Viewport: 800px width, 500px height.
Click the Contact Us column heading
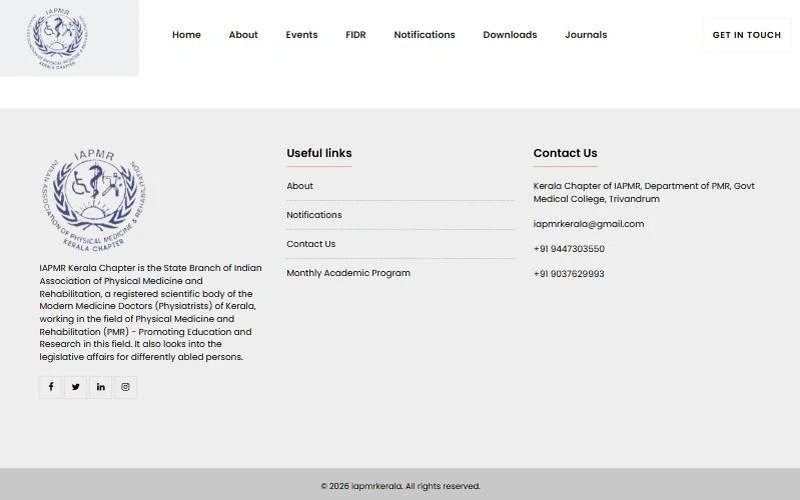(x=565, y=153)
